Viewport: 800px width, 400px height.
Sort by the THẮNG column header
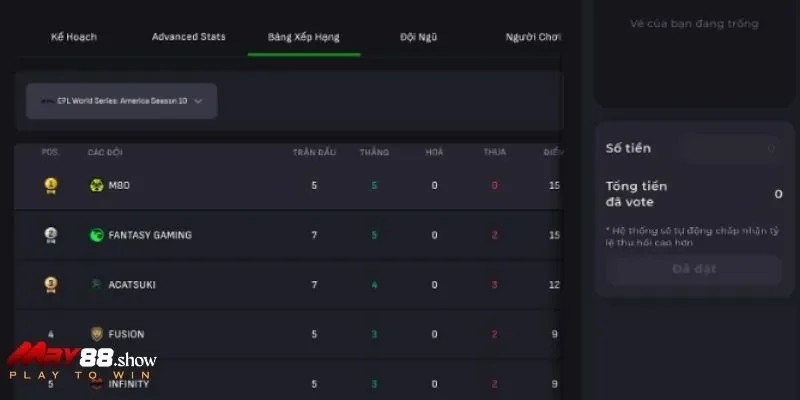pyautogui.click(x=374, y=152)
